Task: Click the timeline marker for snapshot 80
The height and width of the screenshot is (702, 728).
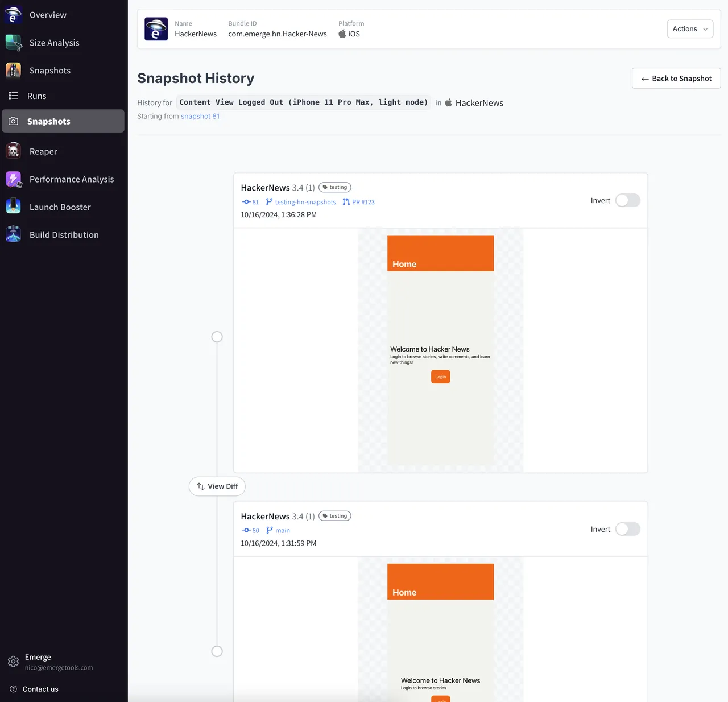Action: pyautogui.click(x=217, y=651)
